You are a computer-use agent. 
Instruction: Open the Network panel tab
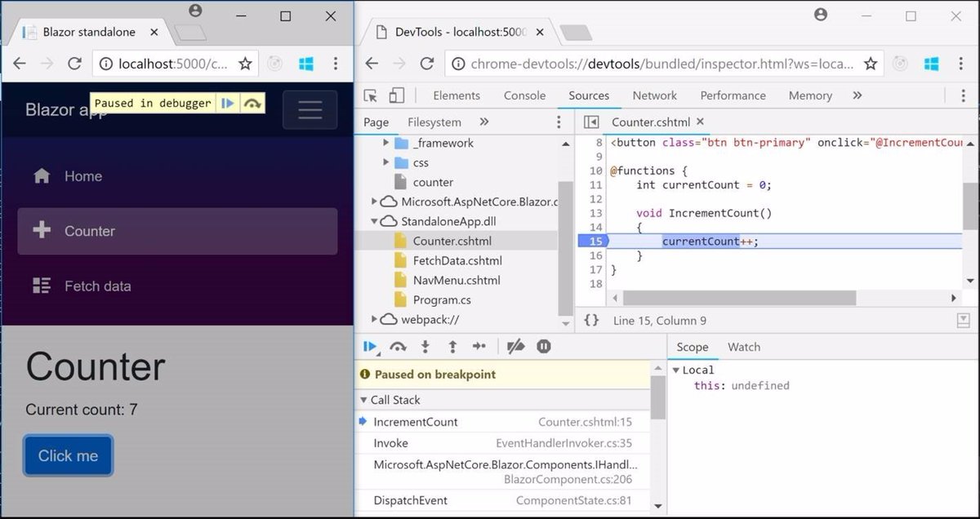coord(654,95)
